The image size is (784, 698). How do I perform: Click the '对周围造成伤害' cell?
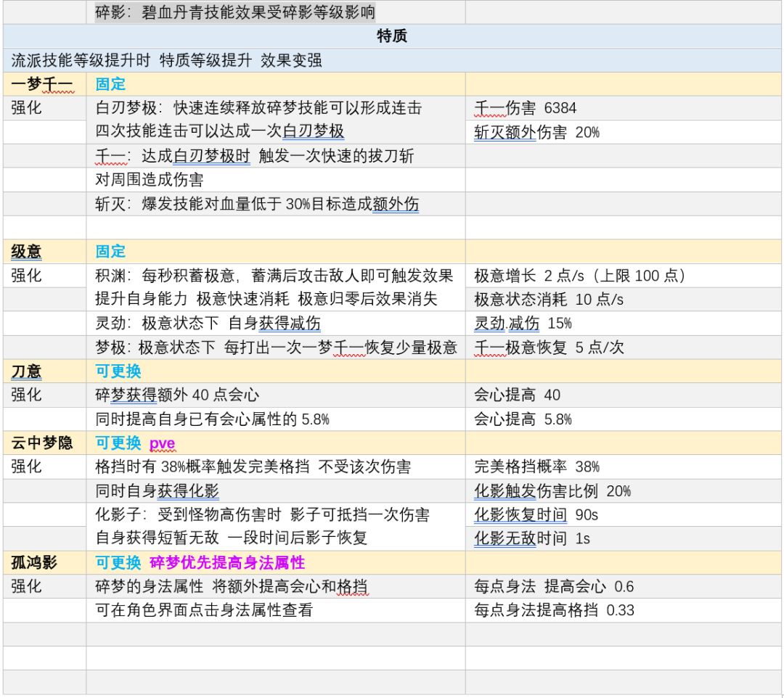click(276, 179)
